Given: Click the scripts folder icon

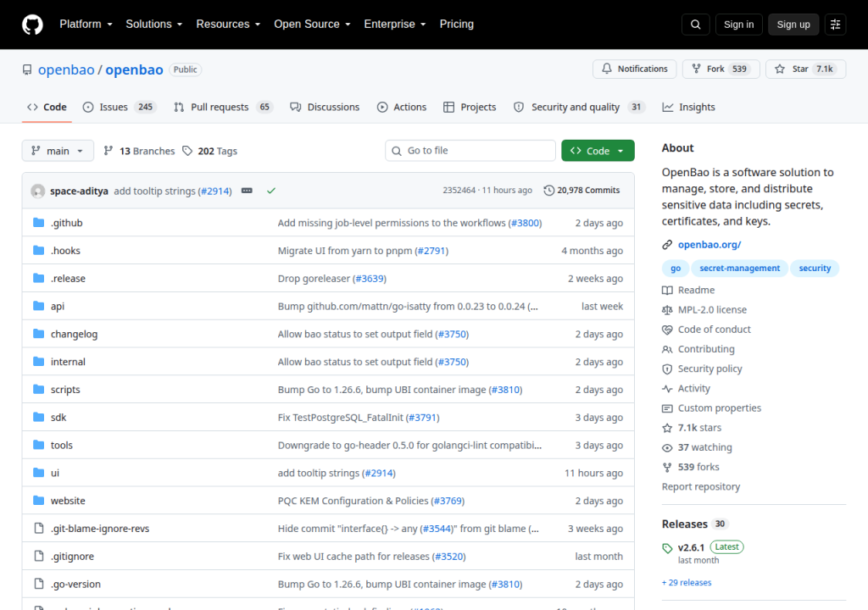Looking at the screenshot, I should click(38, 389).
